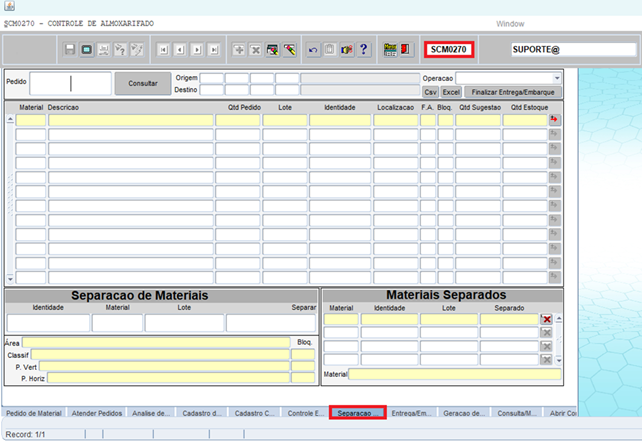The image size is (642, 441).
Task: Click the materials table scroll up arrow
Action: pyautogui.click(x=10, y=120)
